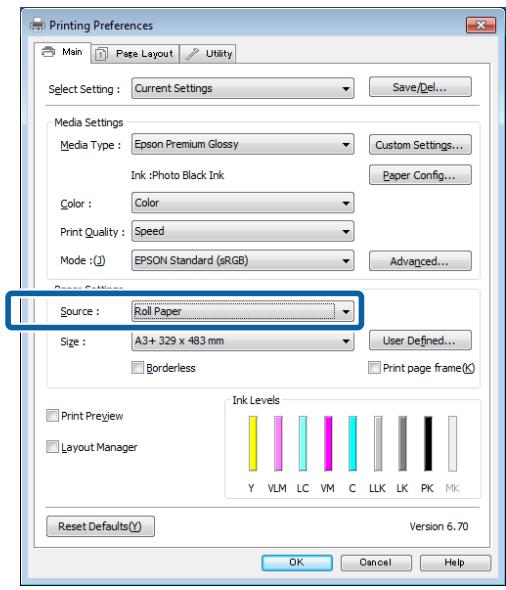Switch to the Main tab

coord(62,52)
